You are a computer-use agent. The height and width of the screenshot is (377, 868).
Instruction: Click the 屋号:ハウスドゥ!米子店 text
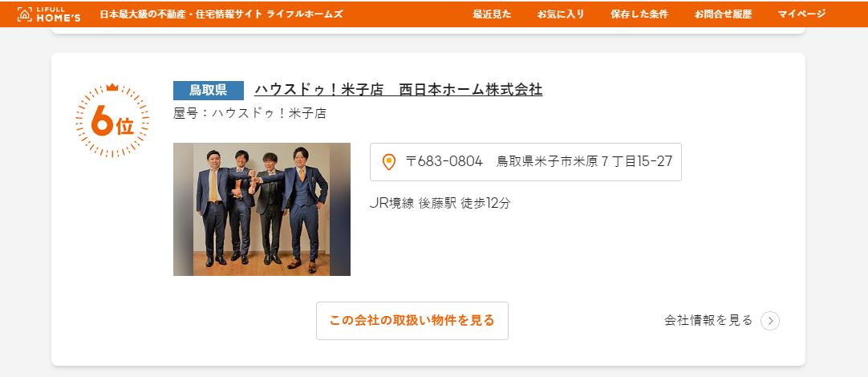[x=249, y=113]
